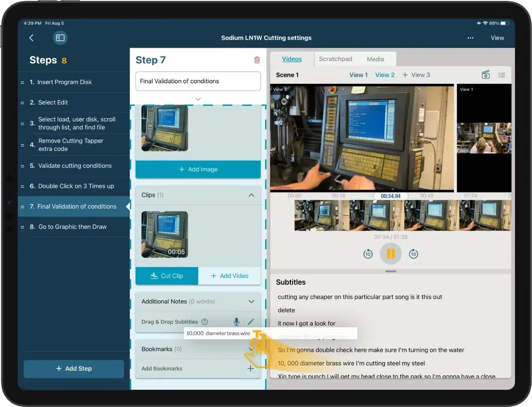Click the Drag & Drop Subtitles help icon
The width and height of the screenshot is (532, 407).
204,322
